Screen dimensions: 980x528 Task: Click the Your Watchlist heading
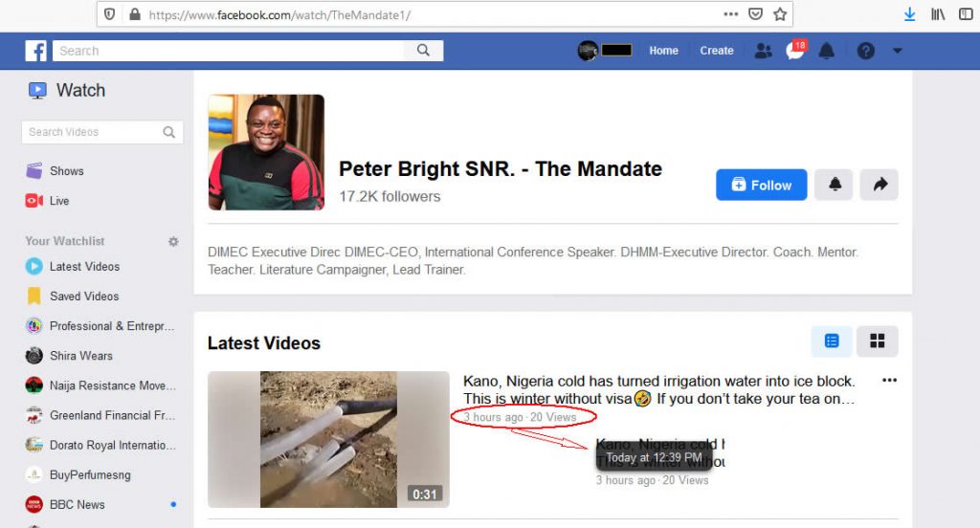coord(65,241)
